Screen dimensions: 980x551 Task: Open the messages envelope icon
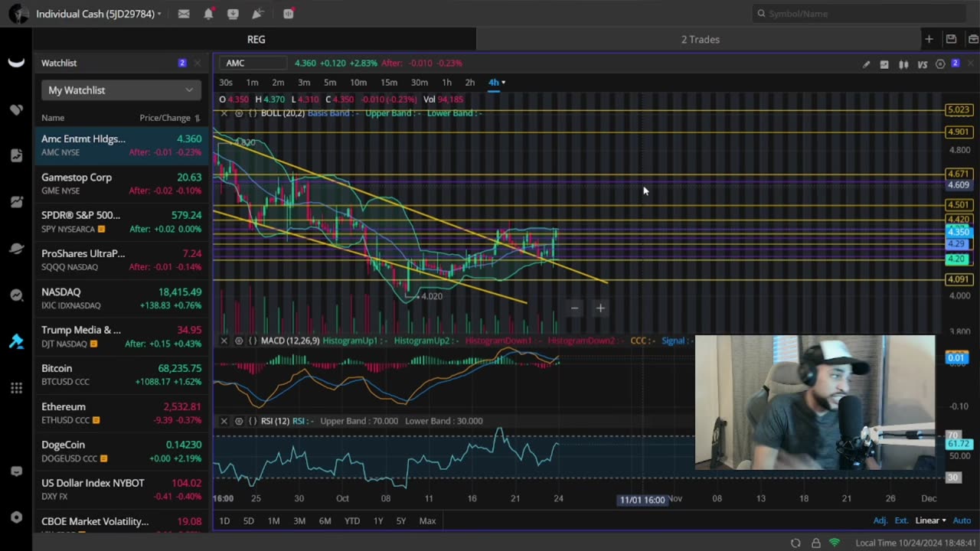[x=184, y=14]
